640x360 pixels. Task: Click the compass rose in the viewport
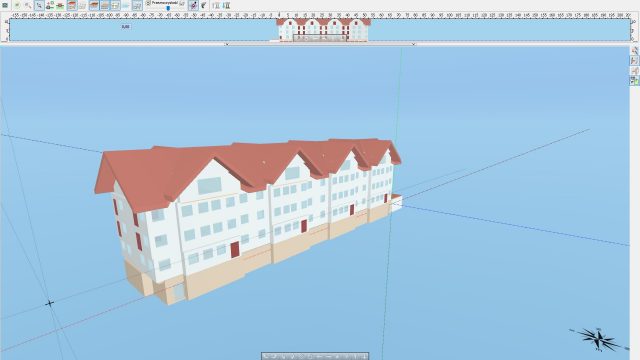pyautogui.click(x=599, y=339)
